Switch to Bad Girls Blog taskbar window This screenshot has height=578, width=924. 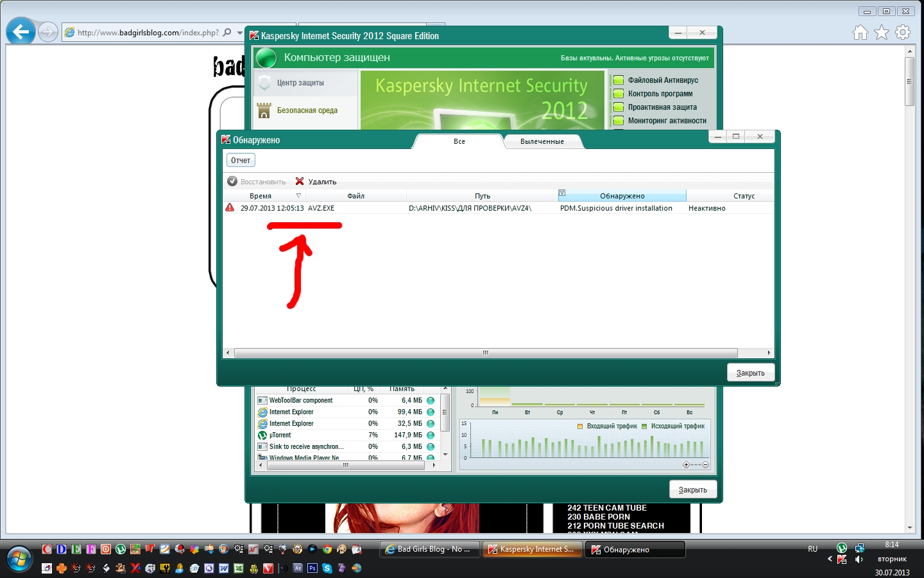[x=430, y=549]
